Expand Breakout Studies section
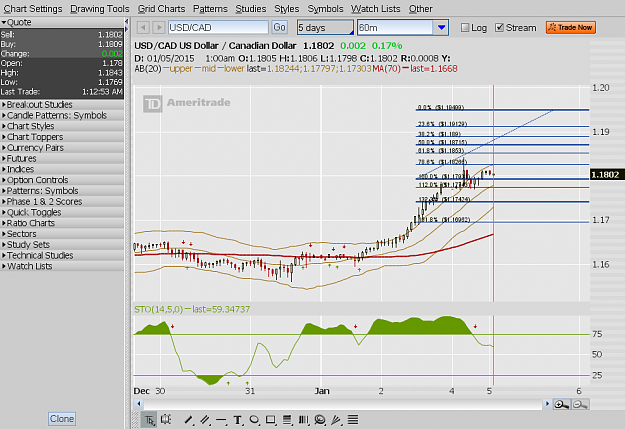The image size is (625, 429). click(62, 105)
